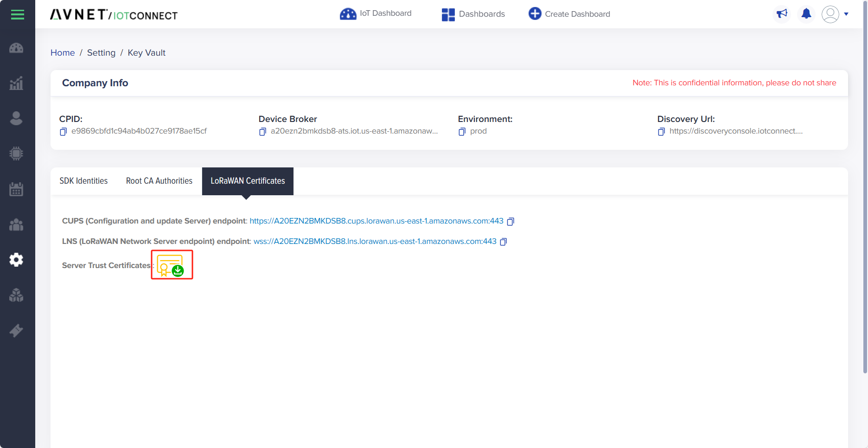Download the Server Trust Certificates

171,265
